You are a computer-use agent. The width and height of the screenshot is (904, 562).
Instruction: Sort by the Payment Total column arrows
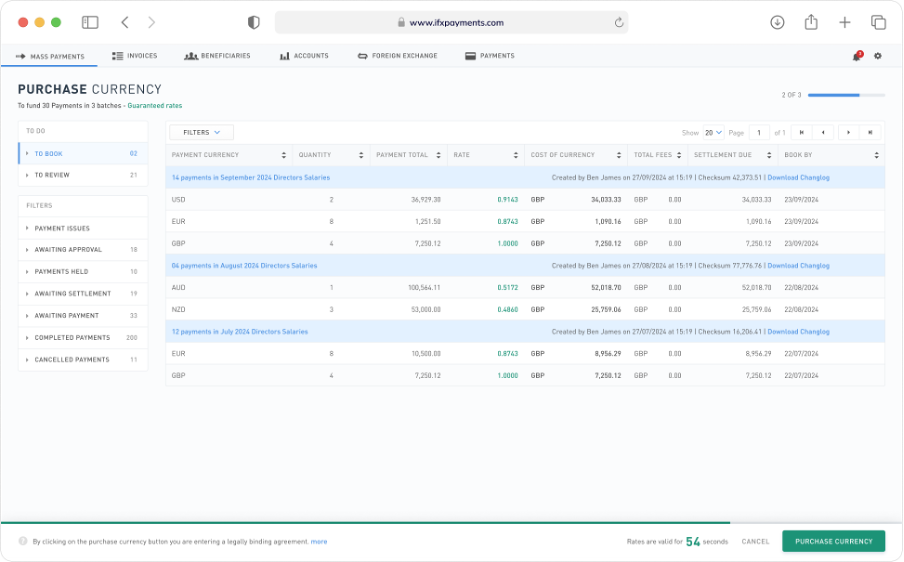click(x=438, y=155)
